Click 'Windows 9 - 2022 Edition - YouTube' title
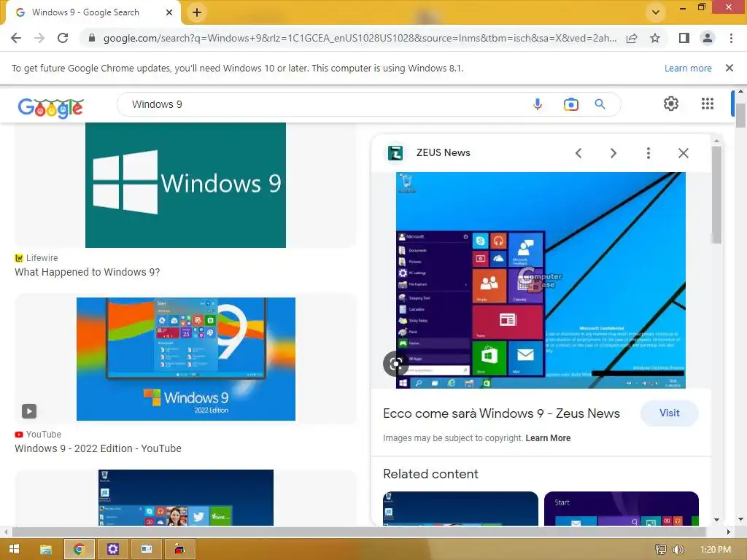 (98, 448)
